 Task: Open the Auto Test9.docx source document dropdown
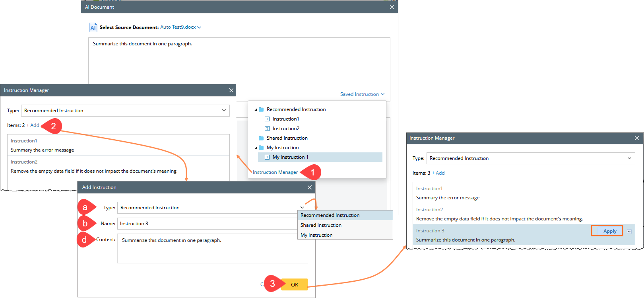(x=180, y=27)
